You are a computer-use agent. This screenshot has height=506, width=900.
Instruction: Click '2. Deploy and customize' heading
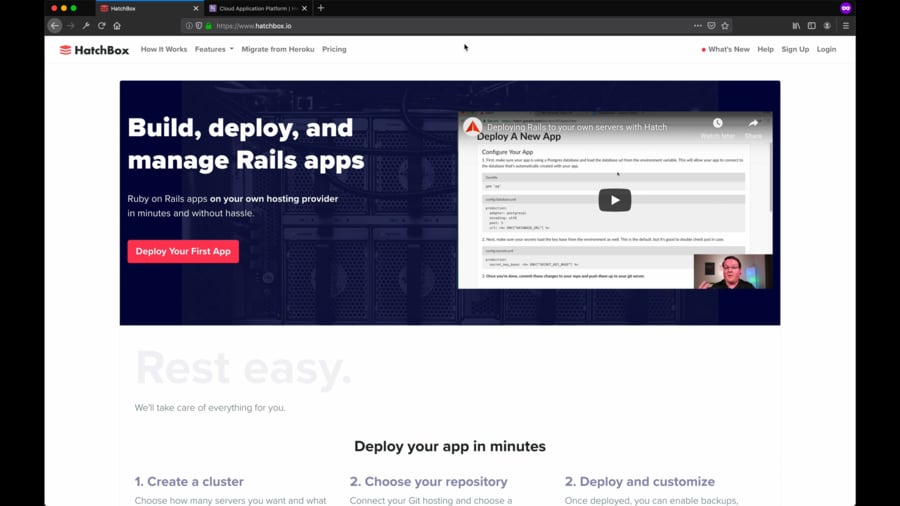click(640, 481)
